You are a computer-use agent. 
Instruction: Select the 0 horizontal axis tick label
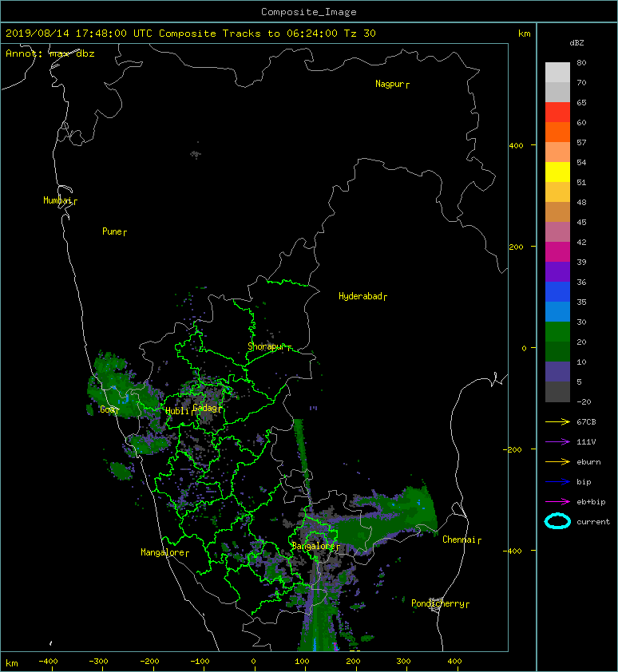click(x=253, y=662)
